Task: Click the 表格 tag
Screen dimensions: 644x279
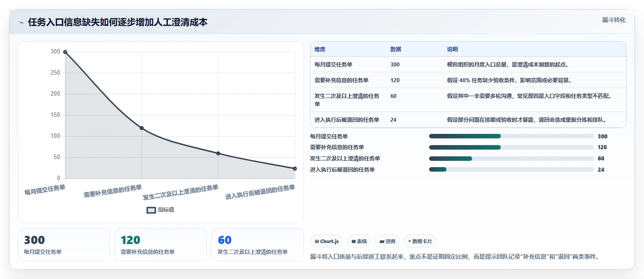Action: pyautogui.click(x=359, y=241)
